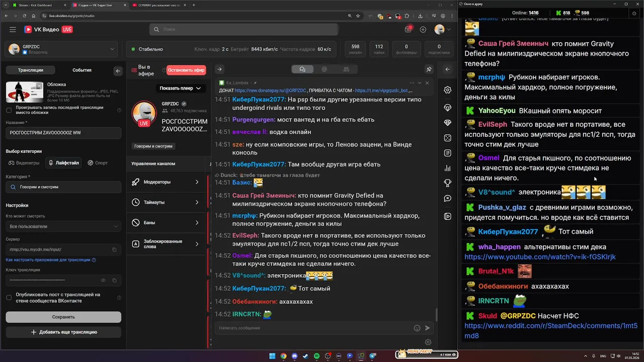Open Windows Start button in taskbar
This screenshot has width=644, height=362.
(x=272, y=356)
